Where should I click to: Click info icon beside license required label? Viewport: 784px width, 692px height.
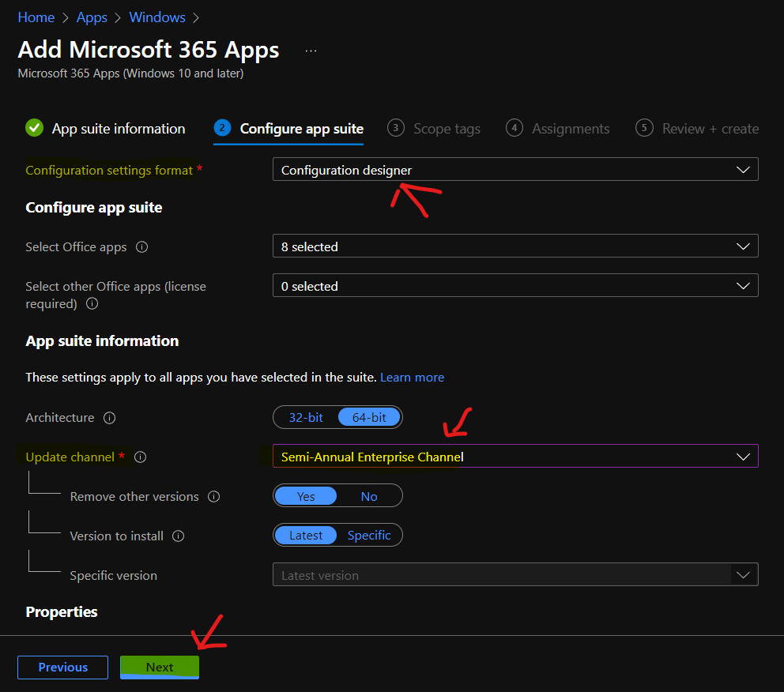[x=92, y=303]
